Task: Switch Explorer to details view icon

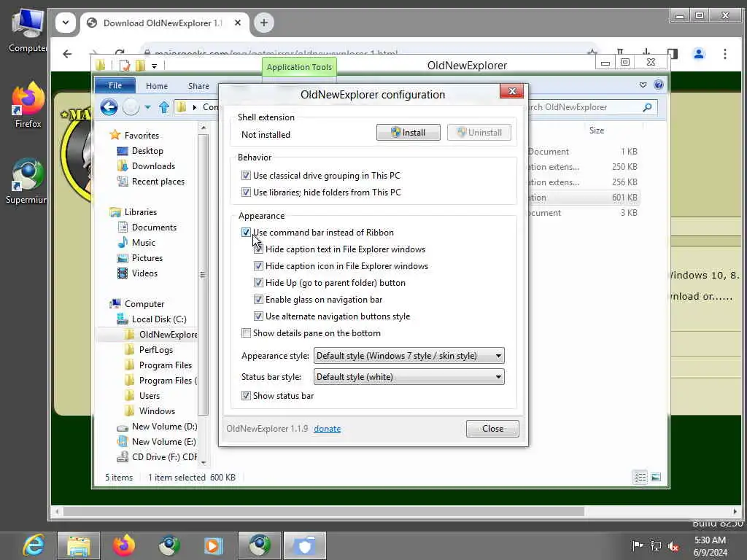Action: click(x=640, y=477)
